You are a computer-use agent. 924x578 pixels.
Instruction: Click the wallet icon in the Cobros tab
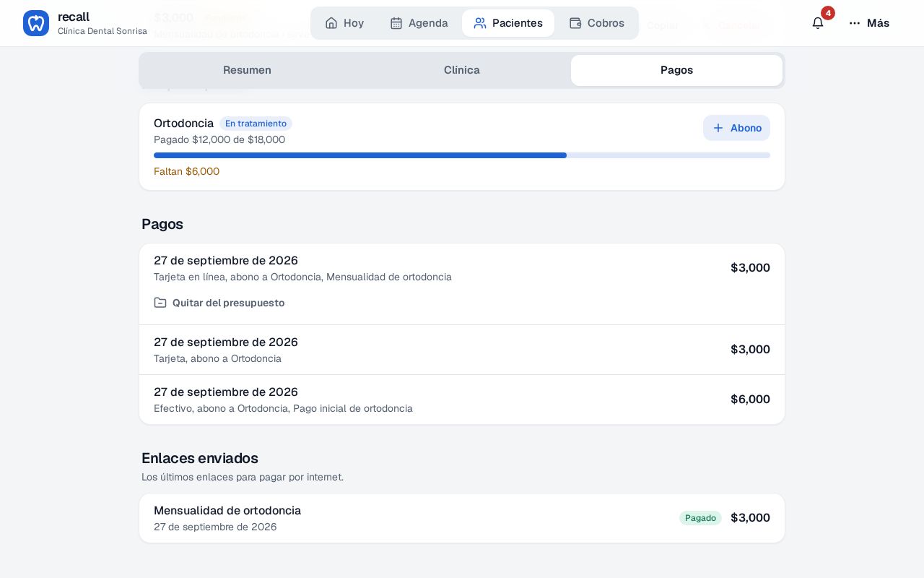point(575,23)
